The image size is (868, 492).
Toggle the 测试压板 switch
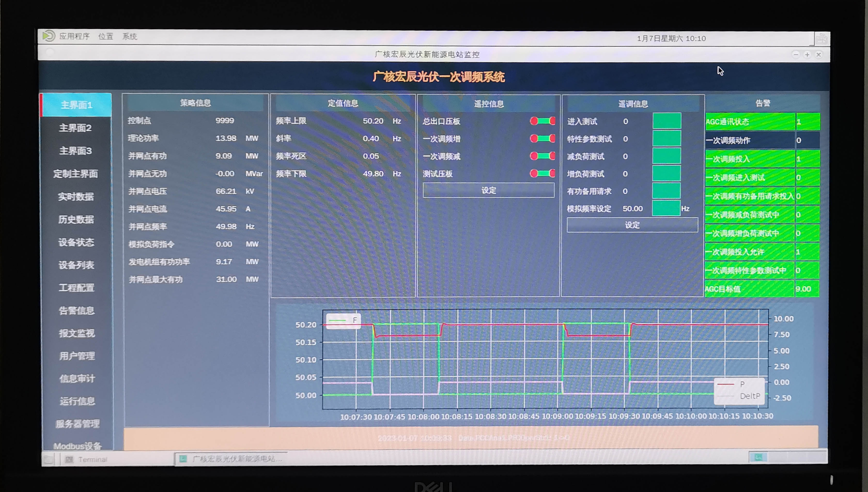542,174
